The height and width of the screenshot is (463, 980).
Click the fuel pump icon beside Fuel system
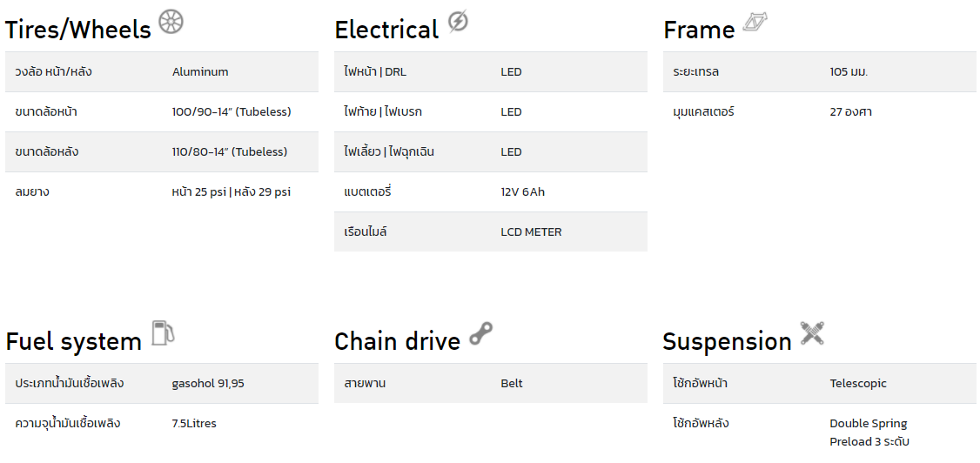163,332
